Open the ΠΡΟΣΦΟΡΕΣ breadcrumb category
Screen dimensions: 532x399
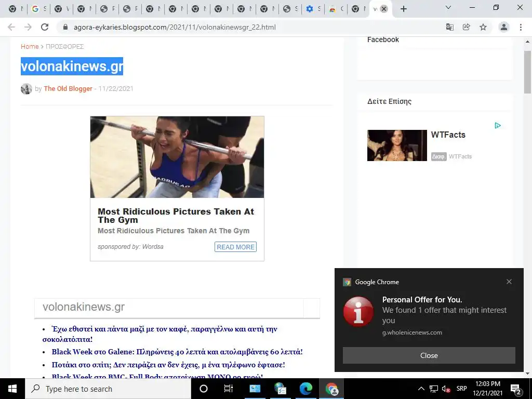65,46
